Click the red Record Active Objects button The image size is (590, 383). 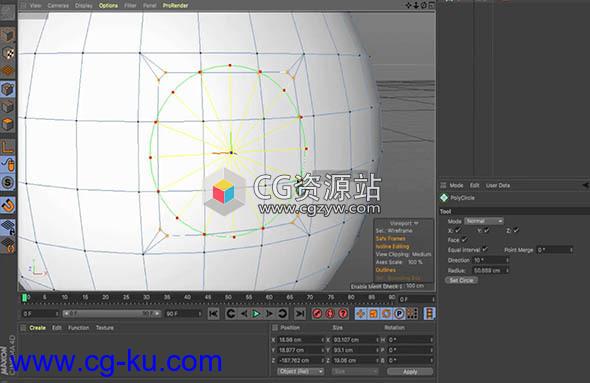(x=317, y=313)
